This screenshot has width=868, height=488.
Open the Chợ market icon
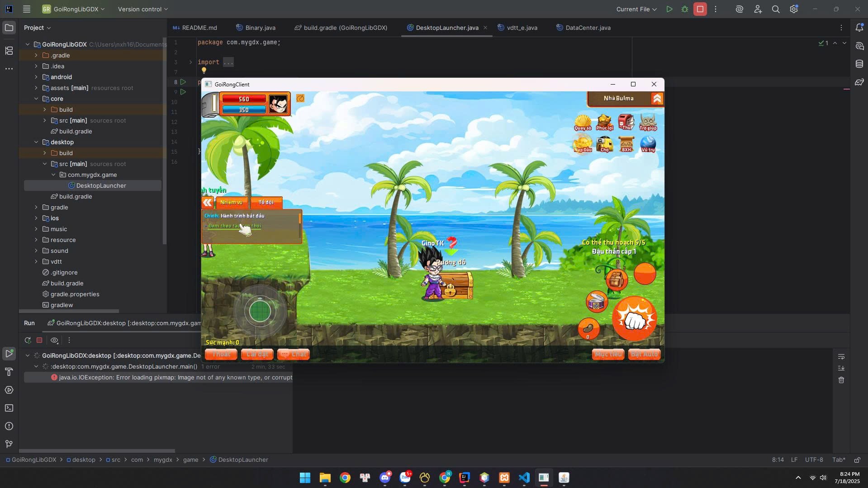(604, 144)
